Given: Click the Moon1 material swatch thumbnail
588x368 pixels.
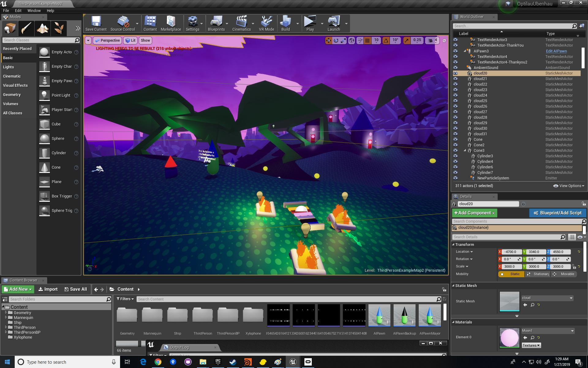Looking at the screenshot, I should (x=509, y=338).
